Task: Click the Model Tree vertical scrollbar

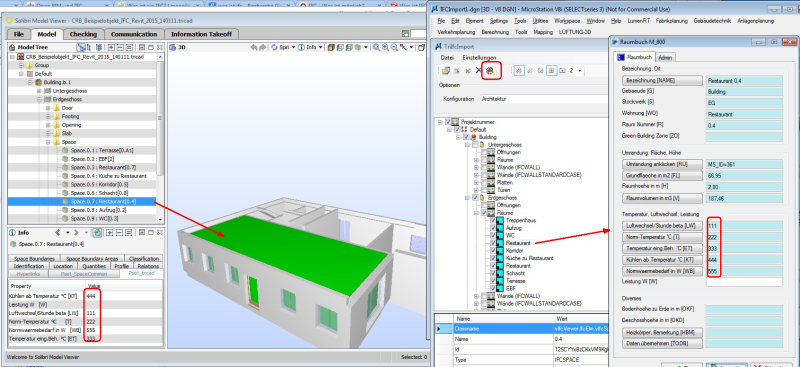Action: (x=161, y=138)
